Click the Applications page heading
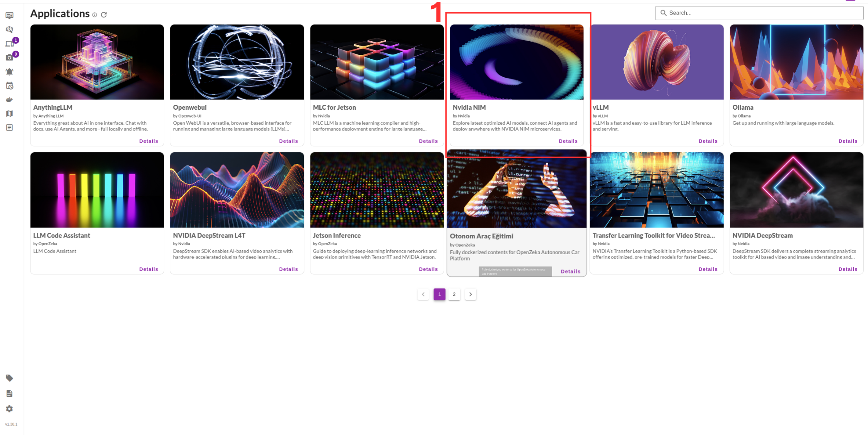 [x=60, y=14]
